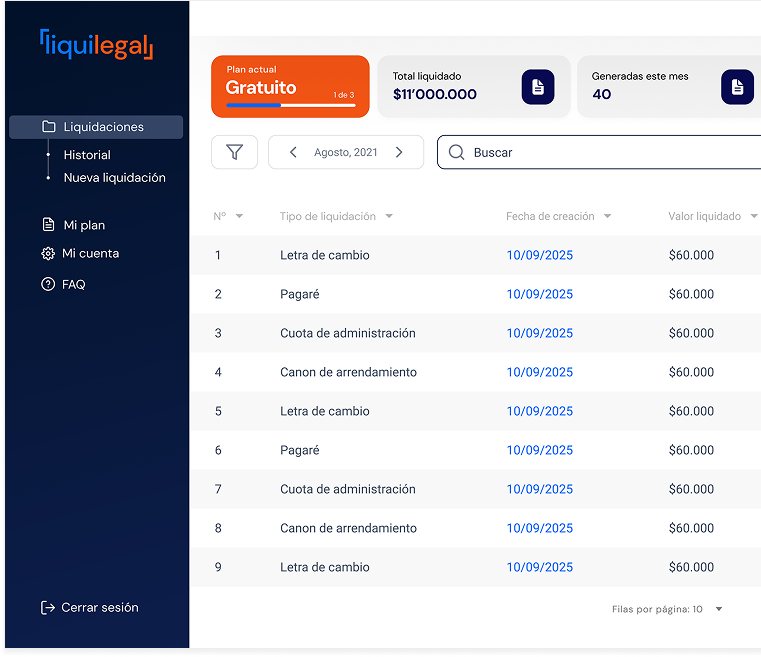Open Historial submenu item

click(x=87, y=155)
